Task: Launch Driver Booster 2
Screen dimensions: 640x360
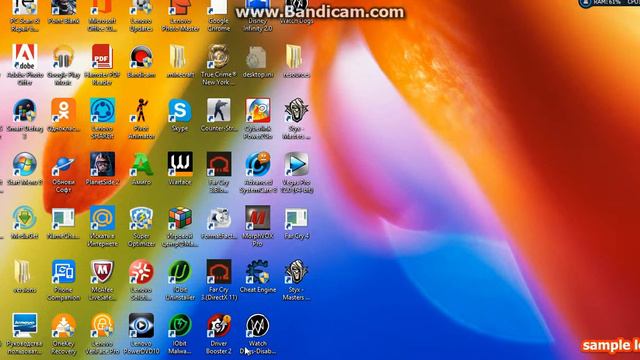Action: click(x=218, y=334)
